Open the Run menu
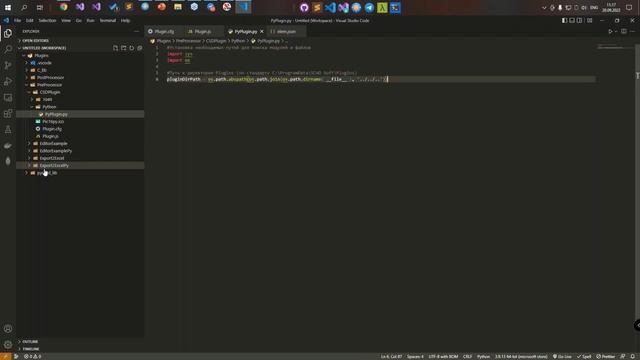The image size is (640, 360). pos(91,20)
